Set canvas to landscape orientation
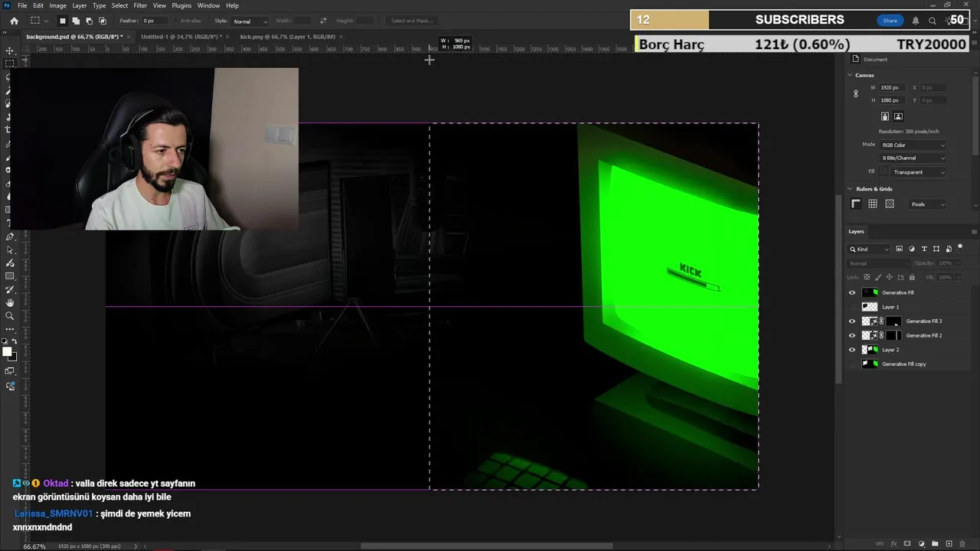This screenshot has width=980, height=551. [898, 116]
